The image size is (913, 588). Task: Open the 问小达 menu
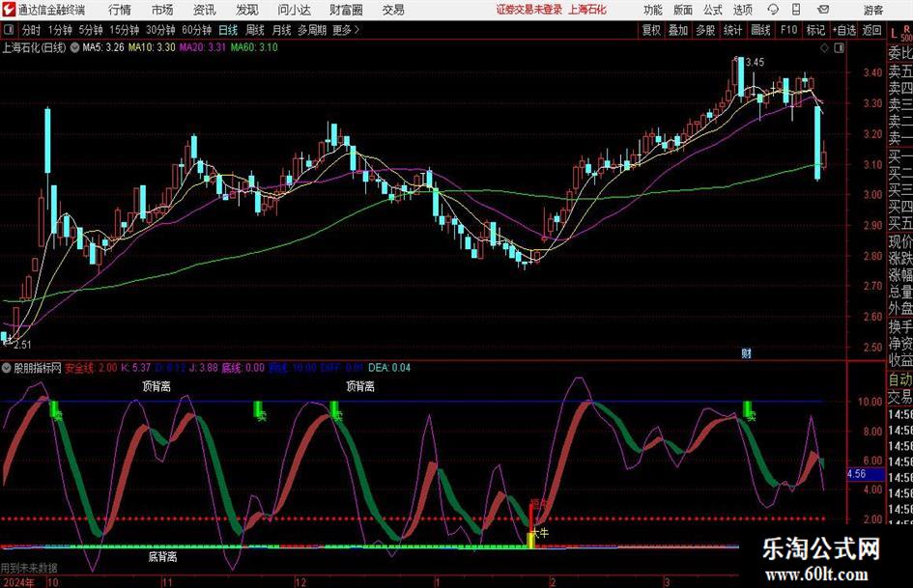coord(294,10)
